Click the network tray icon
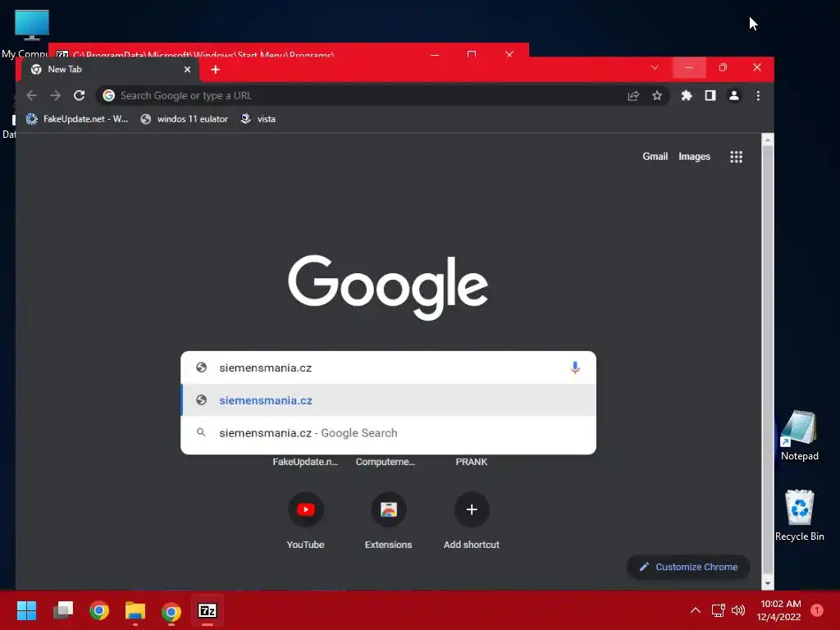The image size is (840, 630). click(x=718, y=610)
